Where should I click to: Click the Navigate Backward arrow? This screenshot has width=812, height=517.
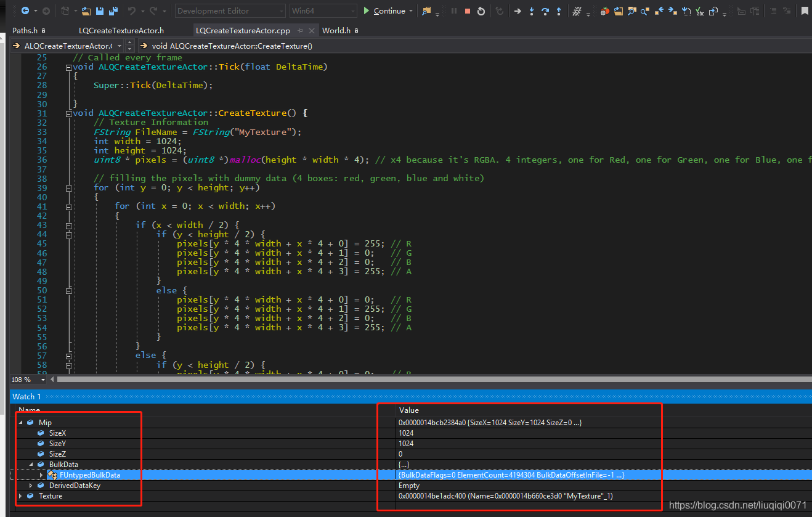25,11
